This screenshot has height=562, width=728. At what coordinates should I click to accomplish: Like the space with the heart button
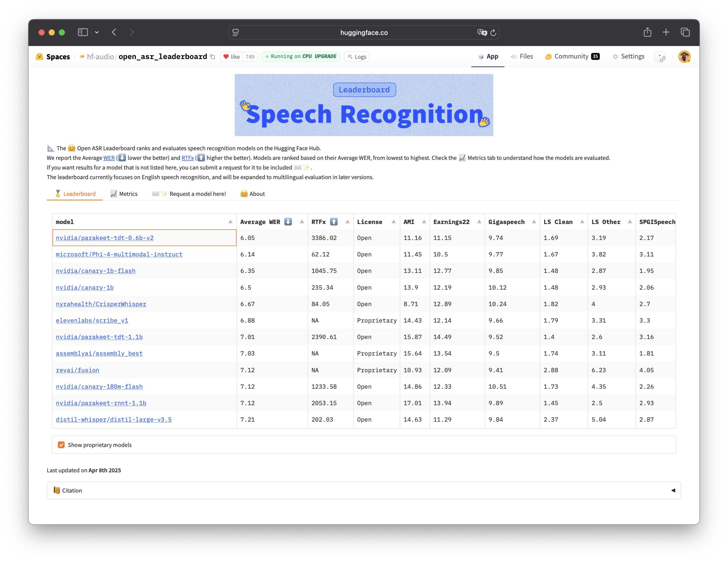232,57
